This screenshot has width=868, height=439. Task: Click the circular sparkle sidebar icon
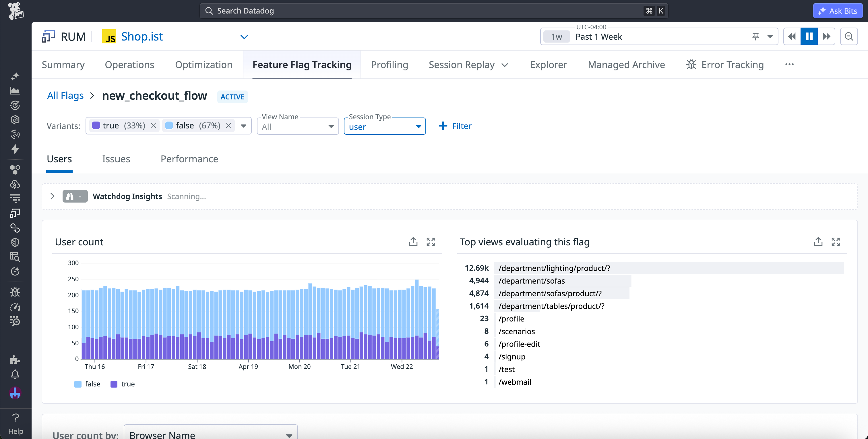coord(15,272)
